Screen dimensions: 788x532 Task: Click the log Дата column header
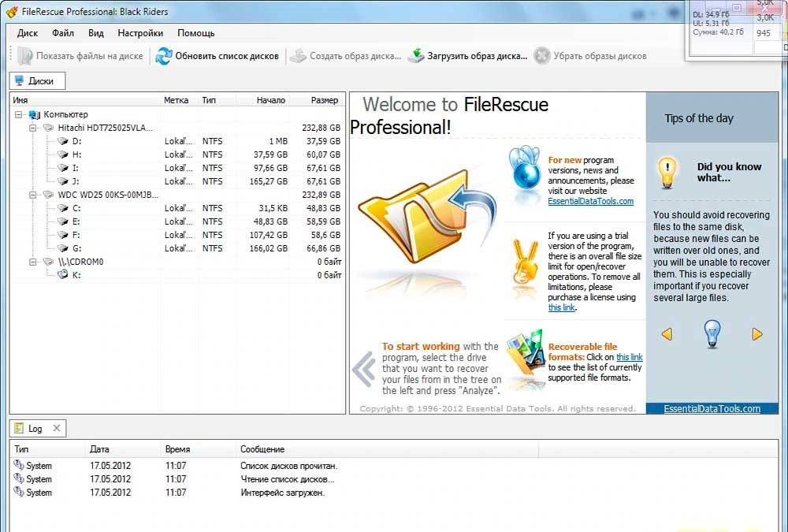123,449
